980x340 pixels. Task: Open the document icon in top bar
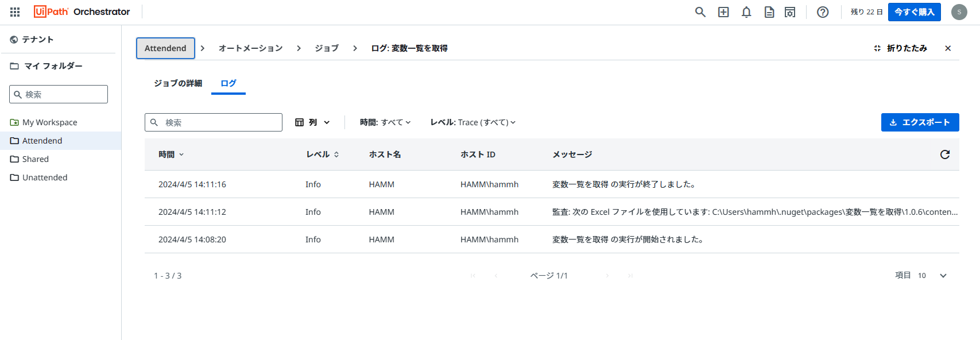(x=769, y=12)
